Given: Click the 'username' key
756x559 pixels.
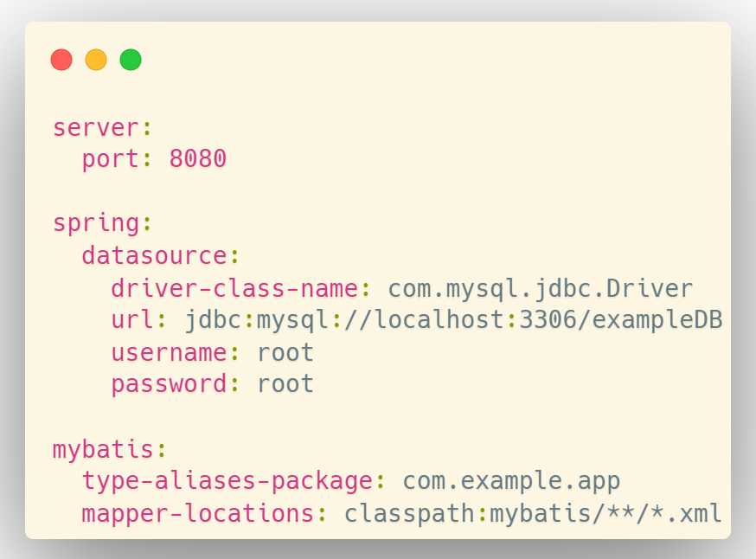Looking at the screenshot, I should 169,352.
